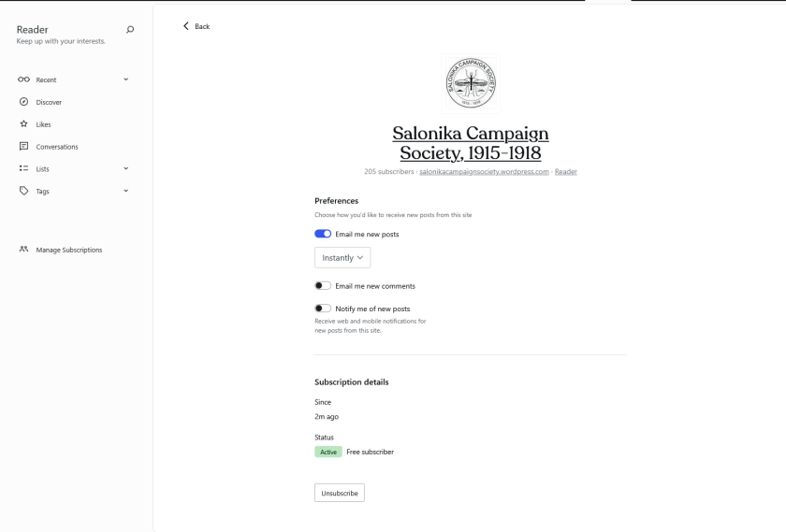
Task: Click the Tags label icon
Action: (23, 191)
